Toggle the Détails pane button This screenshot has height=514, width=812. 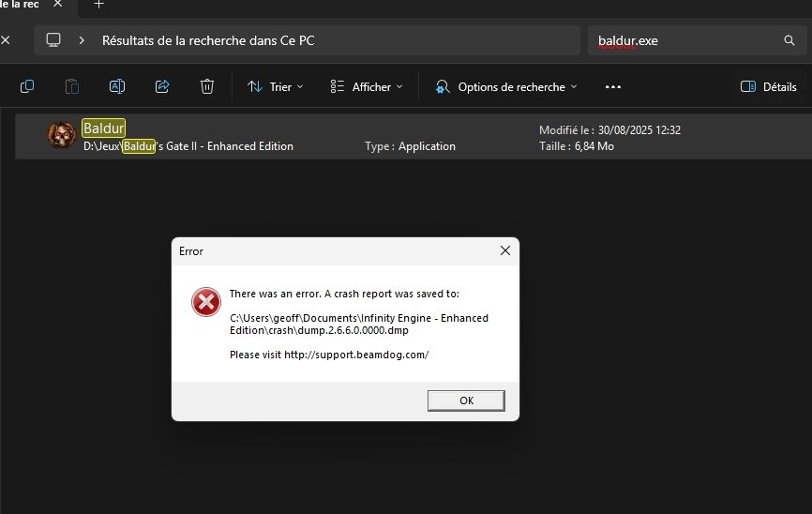(x=769, y=86)
